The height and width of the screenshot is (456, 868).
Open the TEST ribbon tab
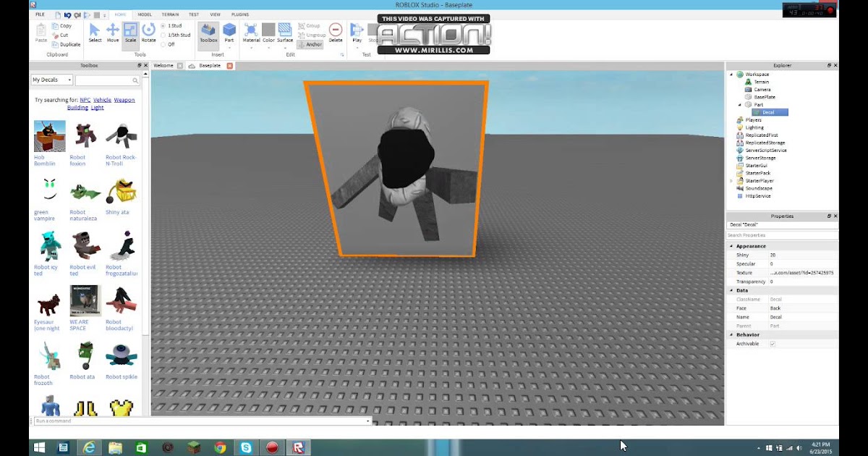194,14
